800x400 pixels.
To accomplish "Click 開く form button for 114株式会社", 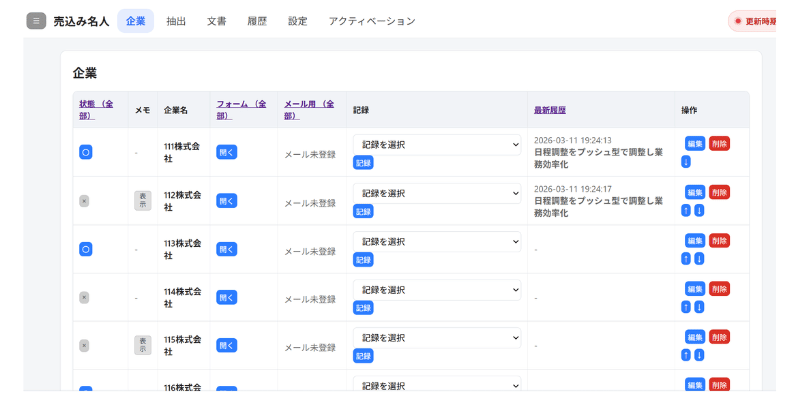I will click(x=227, y=297).
